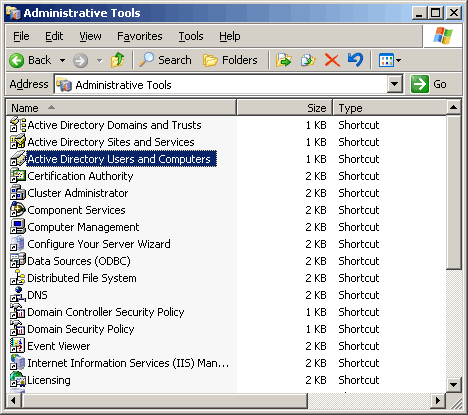Open the Help menu
The width and height of the screenshot is (468, 415).
coord(230,36)
